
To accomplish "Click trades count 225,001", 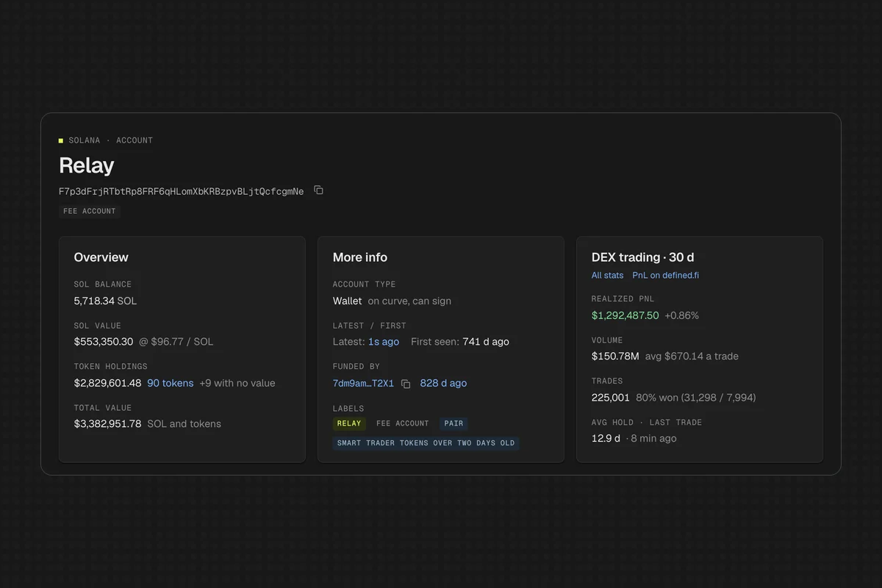I will point(610,398).
